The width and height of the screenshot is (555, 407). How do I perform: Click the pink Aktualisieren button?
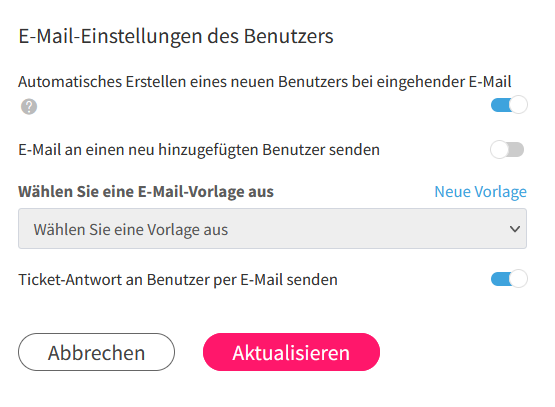point(291,352)
